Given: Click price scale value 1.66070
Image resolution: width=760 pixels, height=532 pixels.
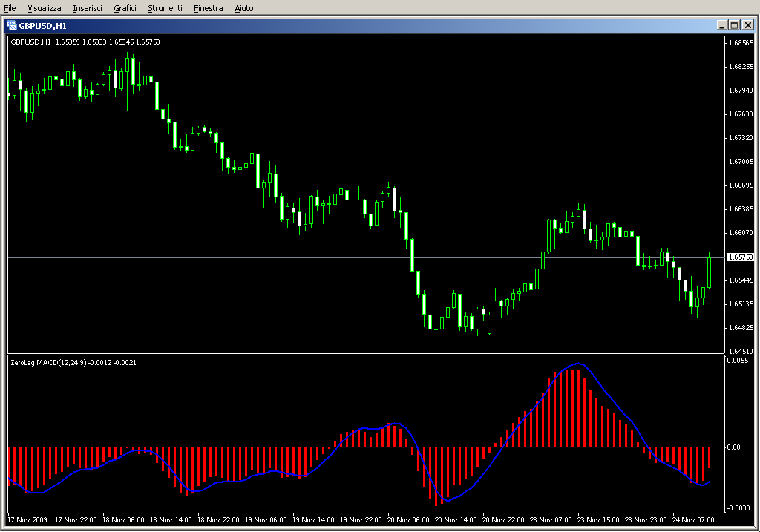Looking at the screenshot, I should pyautogui.click(x=741, y=232).
